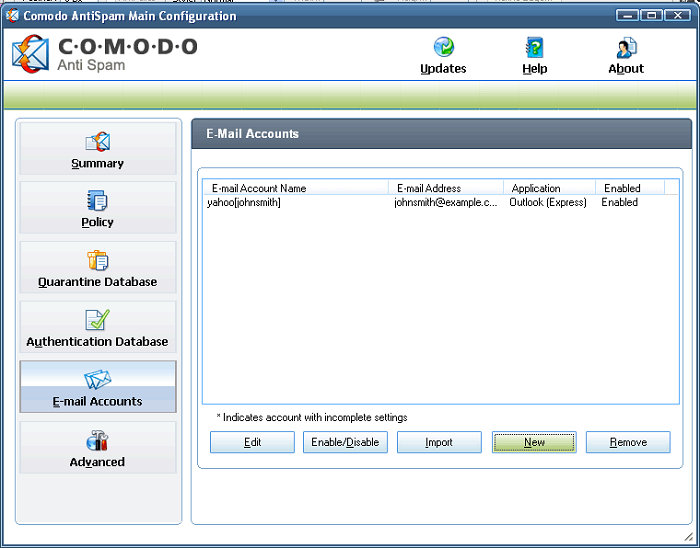Image resolution: width=700 pixels, height=548 pixels.
Task: Select the E-mail Accounts section
Action: tap(98, 387)
